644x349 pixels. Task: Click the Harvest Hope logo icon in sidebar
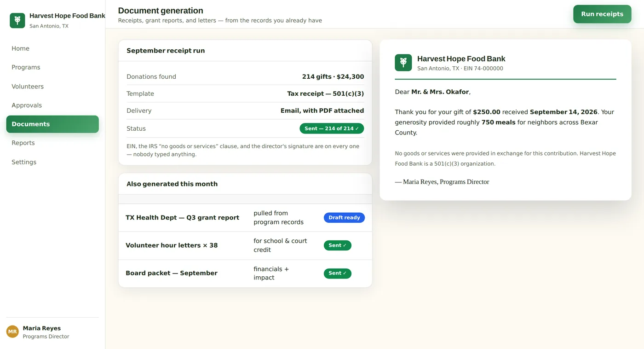click(x=17, y=20)
